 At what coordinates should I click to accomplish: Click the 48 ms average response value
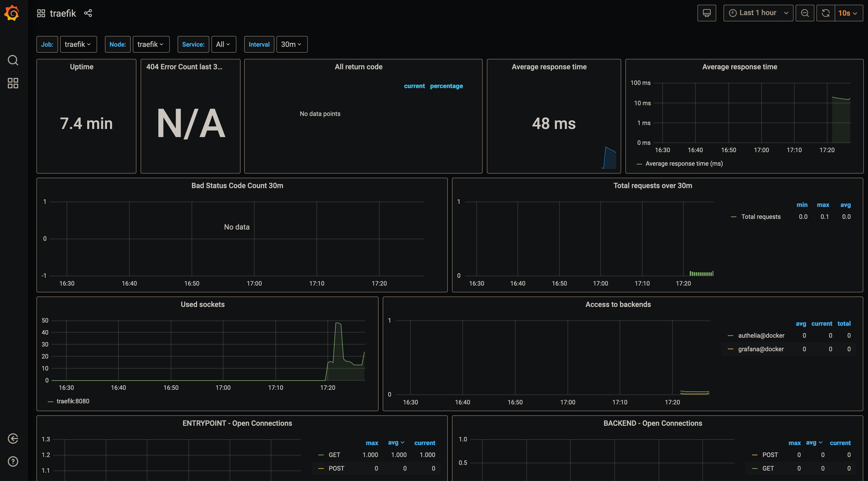pos(553,123)
